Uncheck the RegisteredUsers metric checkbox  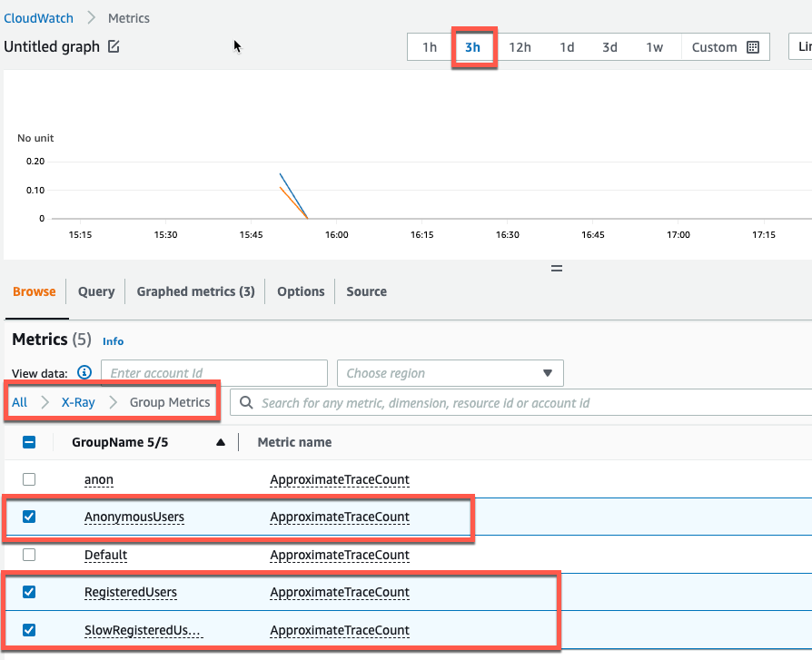[29, 592]
